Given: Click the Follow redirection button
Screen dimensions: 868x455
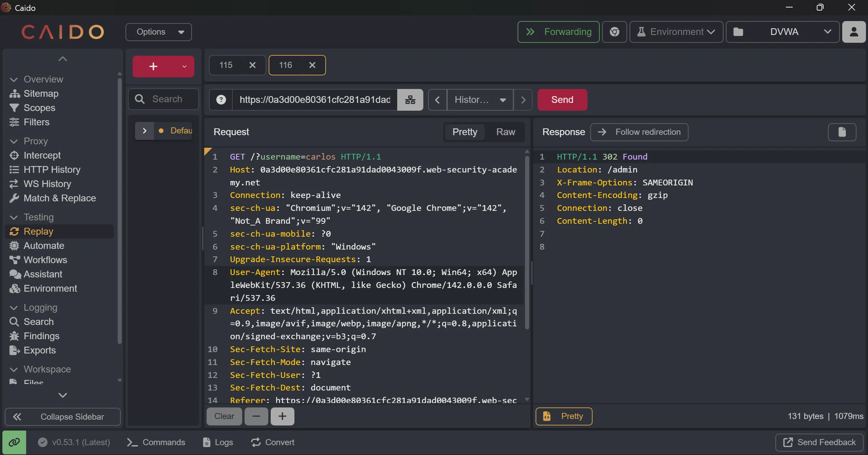Looking at the screenshot, I should pyautogui.click(x=639, y=132).
